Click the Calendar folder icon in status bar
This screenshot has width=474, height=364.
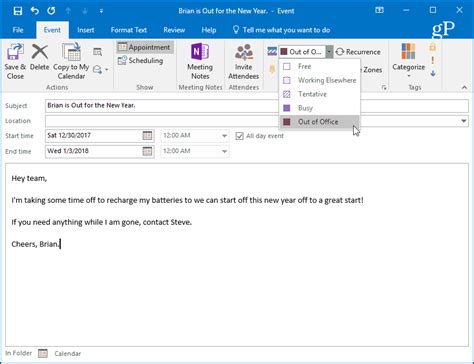click(43, 353)
